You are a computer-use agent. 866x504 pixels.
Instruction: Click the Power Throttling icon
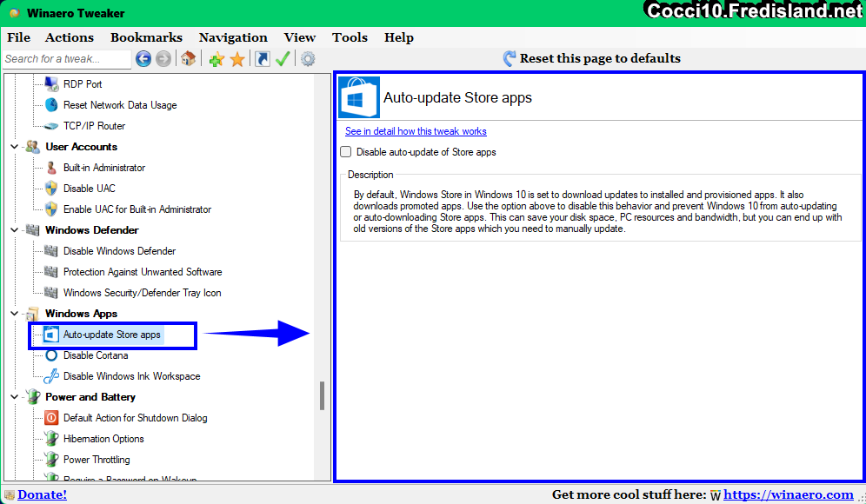tap(51, 460)
